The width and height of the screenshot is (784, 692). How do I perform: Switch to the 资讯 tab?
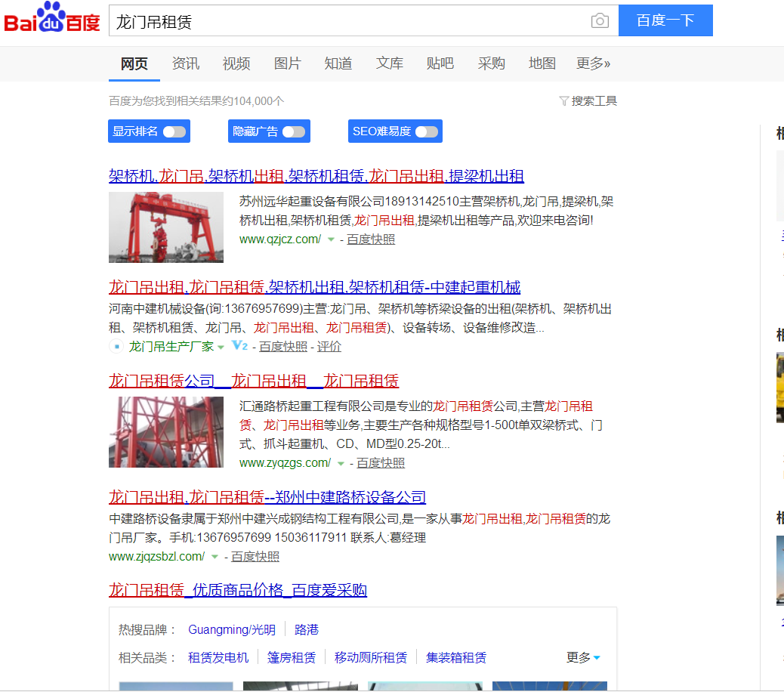186,63
